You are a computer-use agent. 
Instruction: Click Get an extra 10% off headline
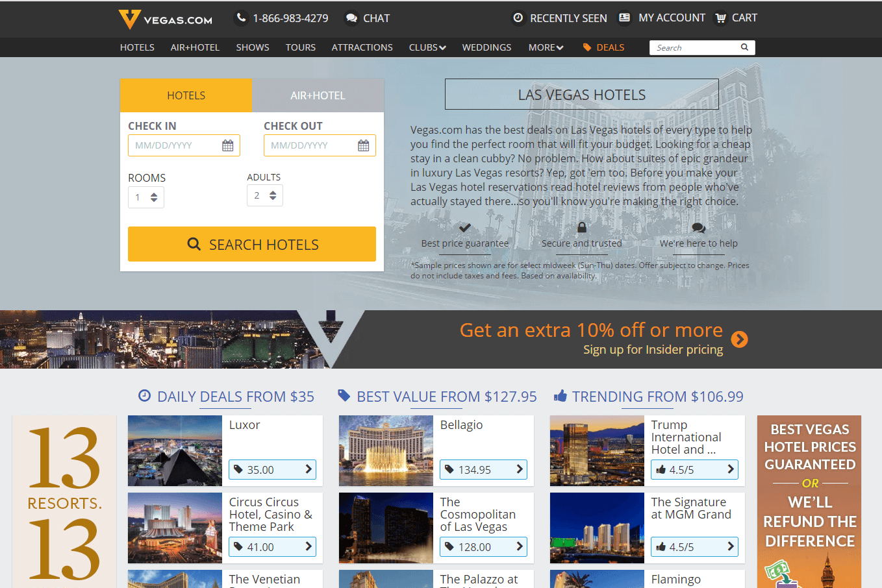pyautogui.click(x=591, y=330)
